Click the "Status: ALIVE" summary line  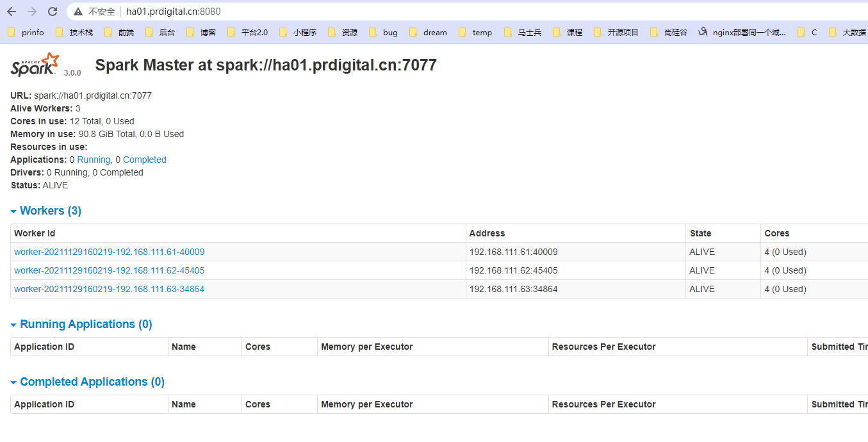[39, 185]
